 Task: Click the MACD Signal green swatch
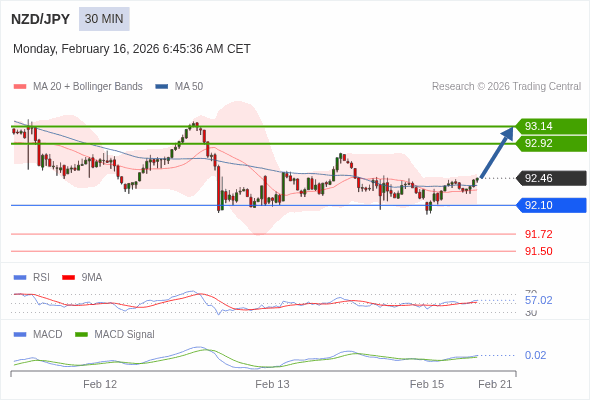[x=81, y=335]
